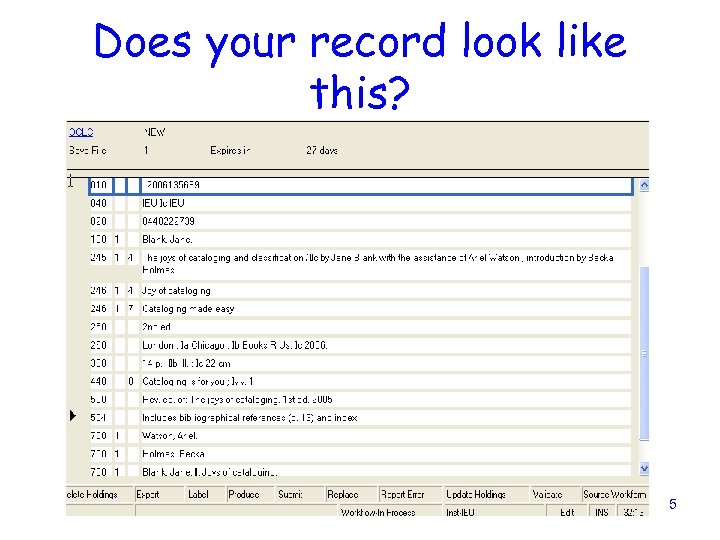Click the Source Workform button
This screenshot has height=540, width=720.
pyautogui.click(x=615, y=494)
